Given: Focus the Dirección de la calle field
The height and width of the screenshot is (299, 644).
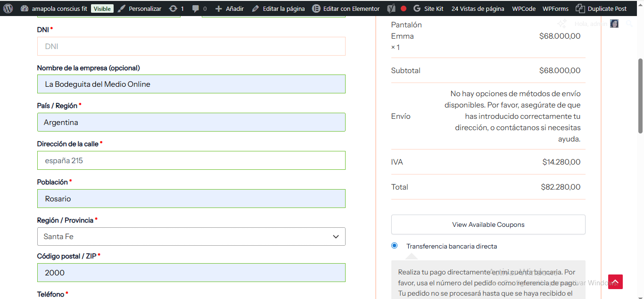Looking at the screenshot, I should 191,160.
